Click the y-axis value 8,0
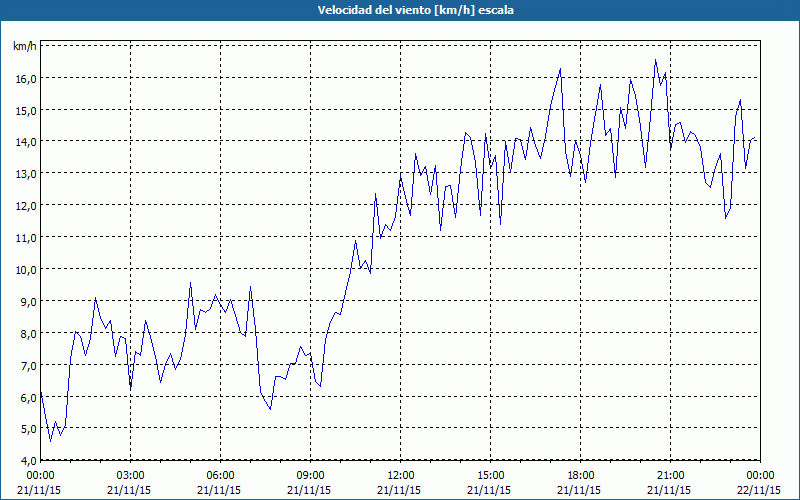The height and width of the screenshot is (500, 800). (29, 333)
